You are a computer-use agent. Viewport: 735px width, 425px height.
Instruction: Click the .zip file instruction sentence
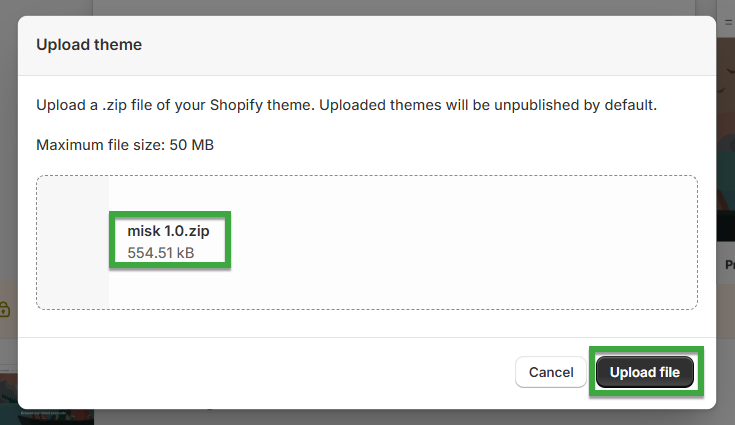(x=346, y=105)
